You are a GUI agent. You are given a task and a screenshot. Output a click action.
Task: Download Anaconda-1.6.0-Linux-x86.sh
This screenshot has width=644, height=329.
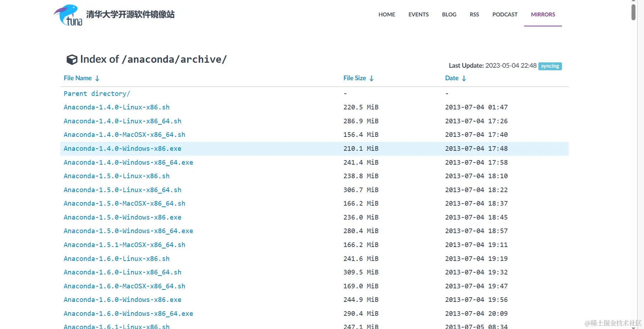[x=117, y=259]
